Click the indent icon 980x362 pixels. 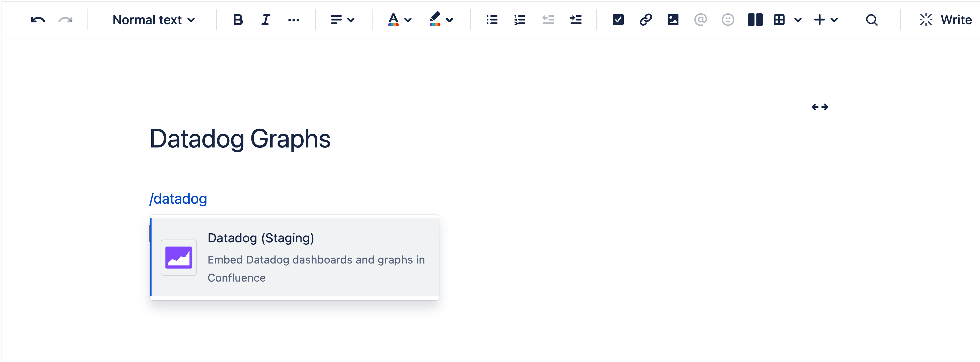coord(576,20)
